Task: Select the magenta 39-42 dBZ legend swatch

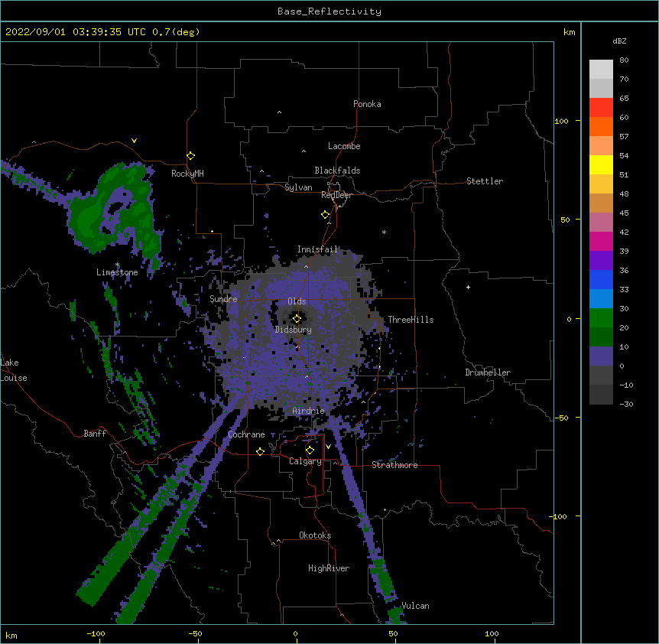Action: tap(601, 241)
